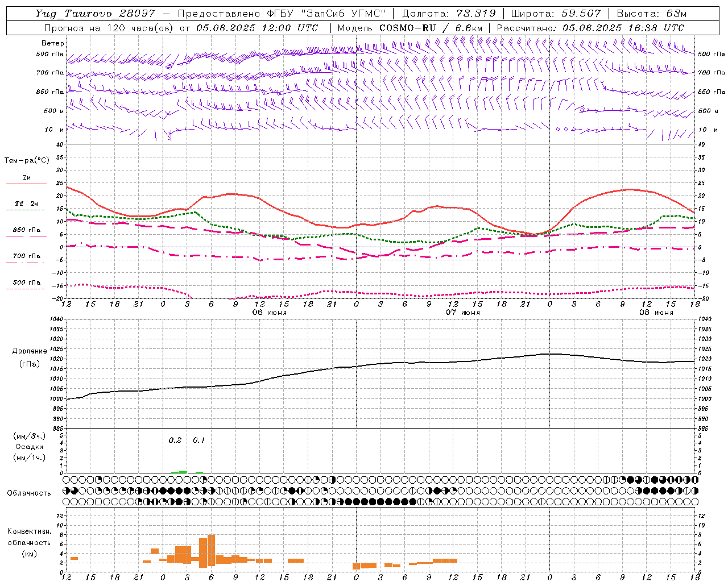Click the 2м temperature legend entry
728x582 pixels.
[27, 177]
